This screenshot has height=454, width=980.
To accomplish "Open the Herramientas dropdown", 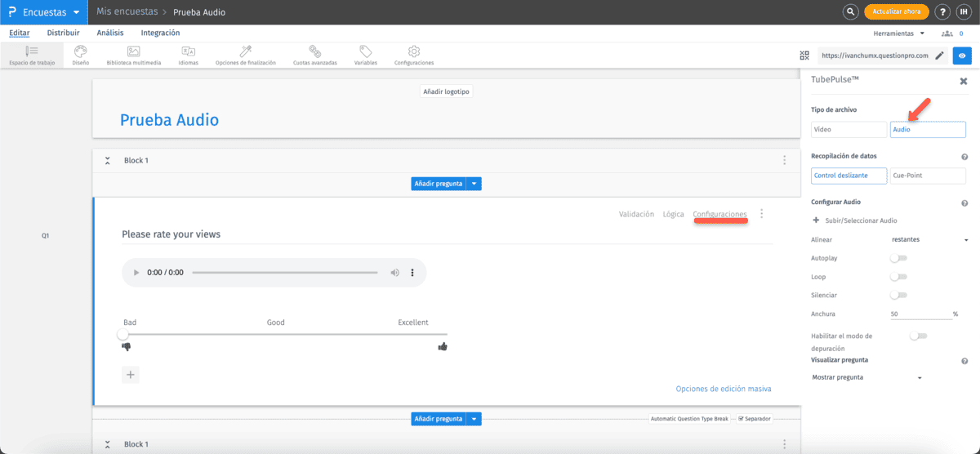I will 899,33.
